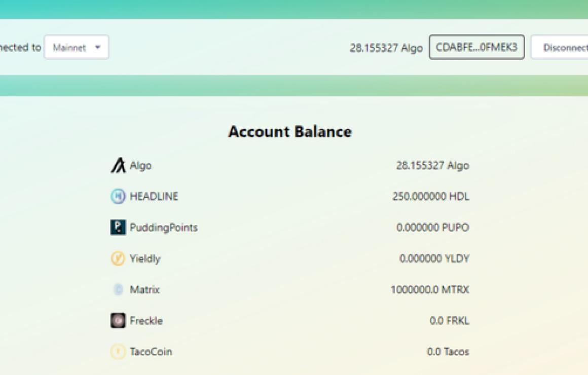The width and height of the screenshot is (588, 375).
Task: Click the 0.000000 YLDY balance
Action: 434,259
